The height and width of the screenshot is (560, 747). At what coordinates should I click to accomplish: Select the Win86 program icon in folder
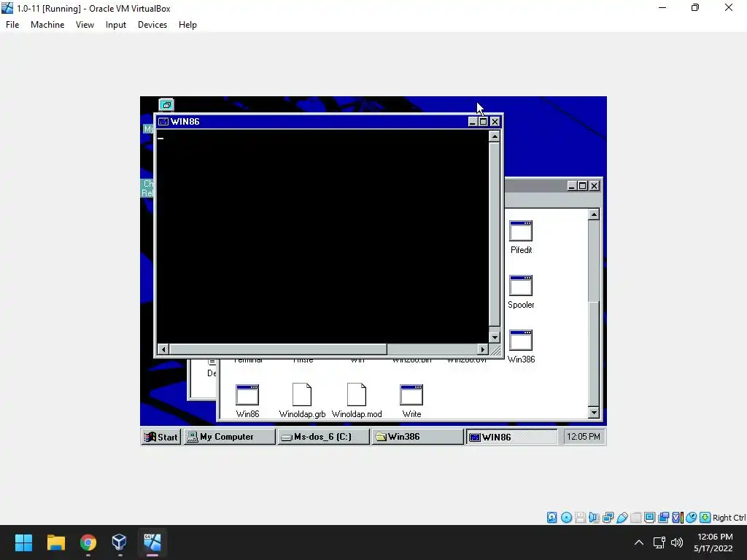click(247, 394)
